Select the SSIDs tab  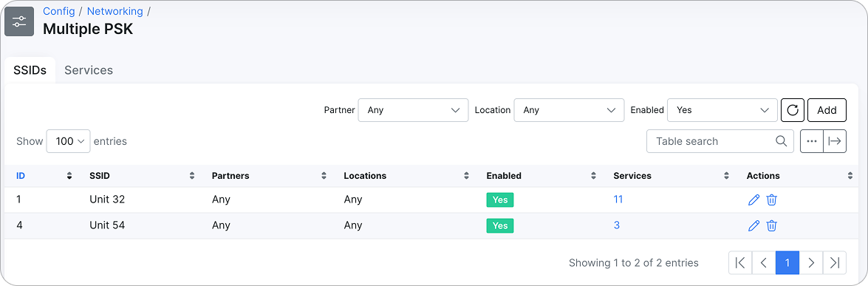coord(30,70)
